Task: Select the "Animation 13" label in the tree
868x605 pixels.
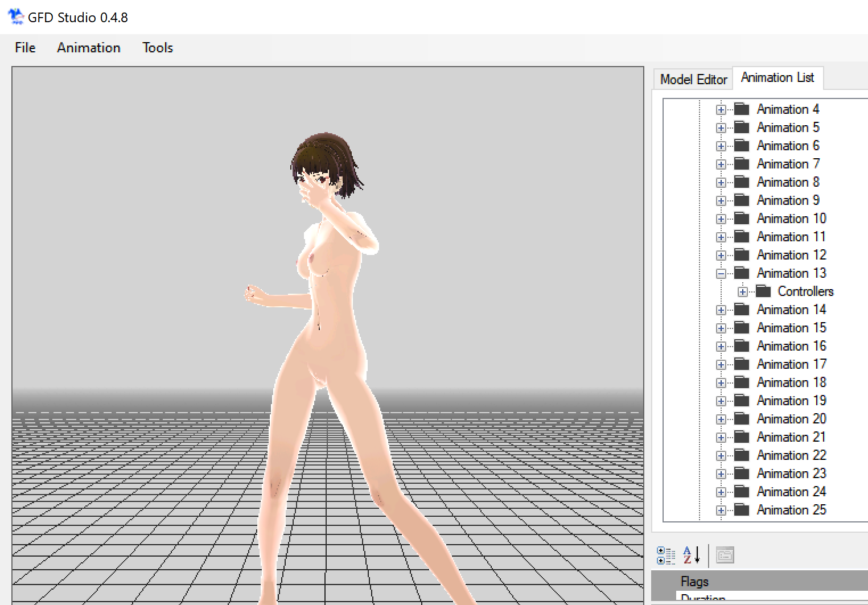Action: tap(792, 273)
